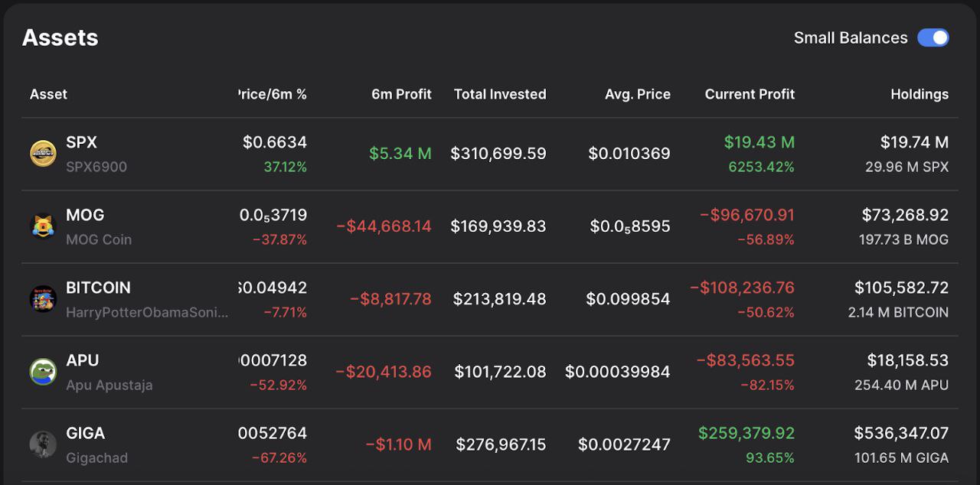Image resolution: width=980 pixels, height=485 pixels.
Task: Click the GIGA $536,347.07 holdings value
Action: coord(900,433)
